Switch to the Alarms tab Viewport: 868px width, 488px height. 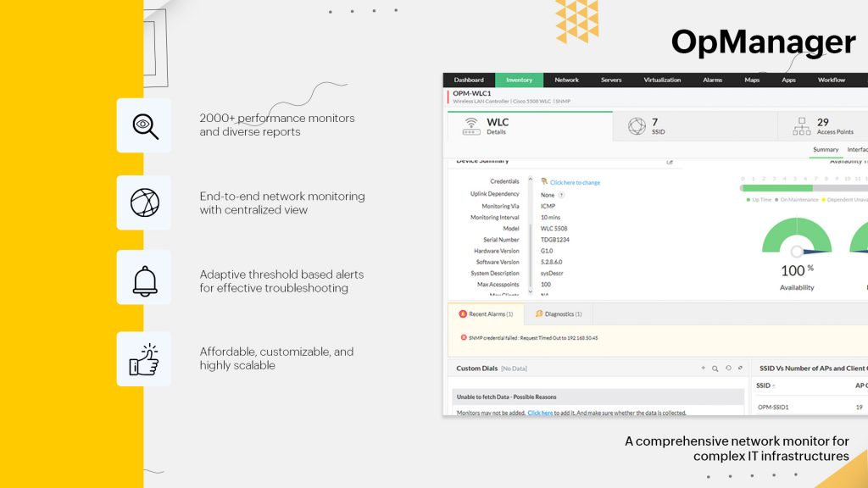(712, 80)
